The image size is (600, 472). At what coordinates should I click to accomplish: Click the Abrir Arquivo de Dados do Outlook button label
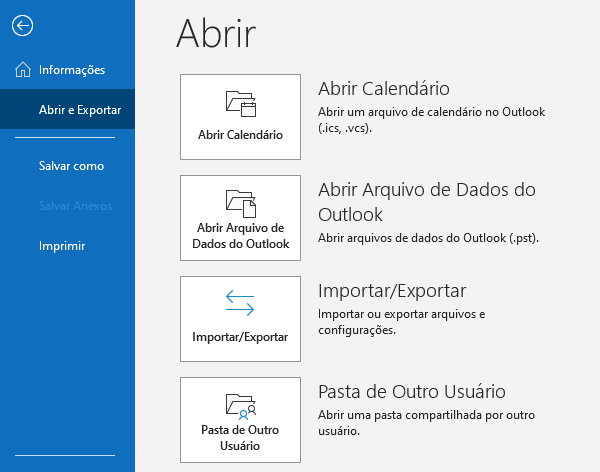point(241,236)
